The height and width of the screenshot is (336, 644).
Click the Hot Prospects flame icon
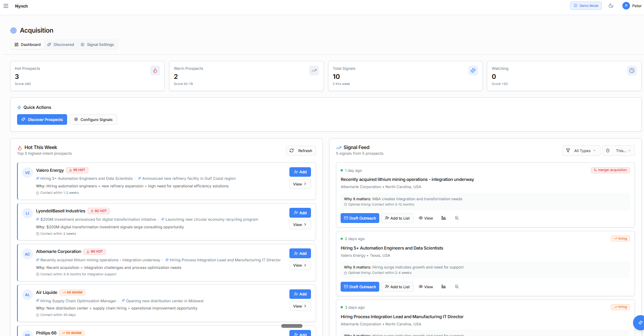click(x=155, y=71)
